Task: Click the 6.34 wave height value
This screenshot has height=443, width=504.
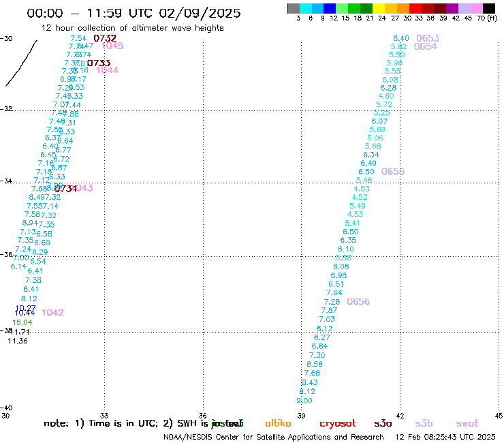Action: [371, 155]
